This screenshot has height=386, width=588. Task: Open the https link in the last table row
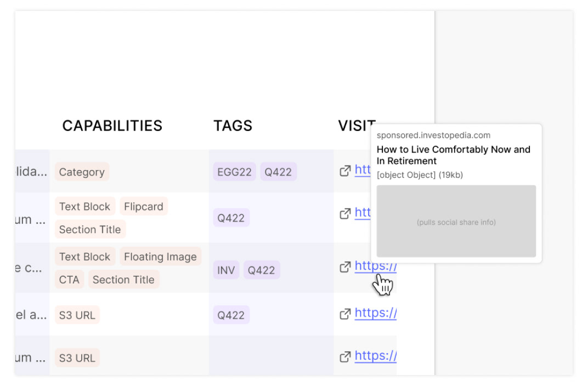(375, 356)
